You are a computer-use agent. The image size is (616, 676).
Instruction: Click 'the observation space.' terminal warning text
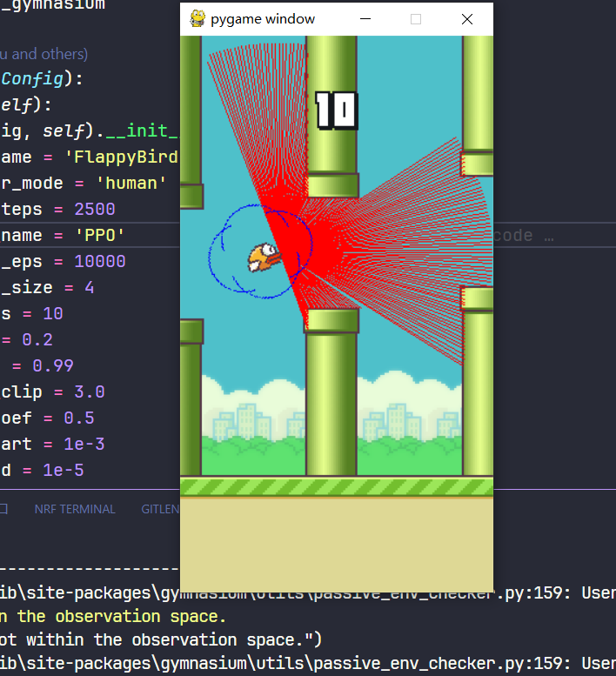click(x=122, y=617)
